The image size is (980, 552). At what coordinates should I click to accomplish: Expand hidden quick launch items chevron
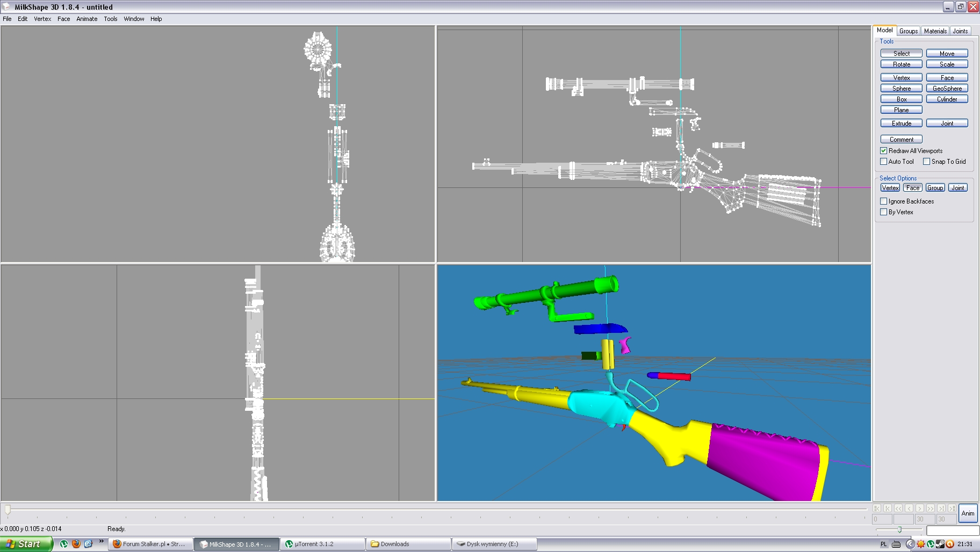click(101, 541)
